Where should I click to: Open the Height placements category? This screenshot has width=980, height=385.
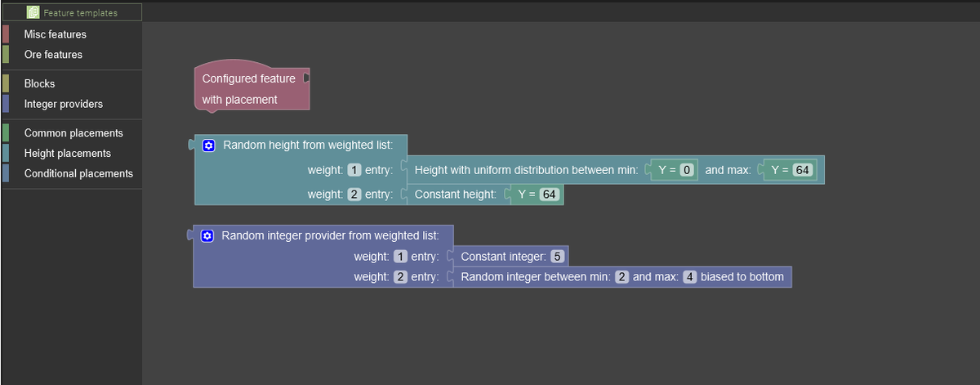click(68, 153)
